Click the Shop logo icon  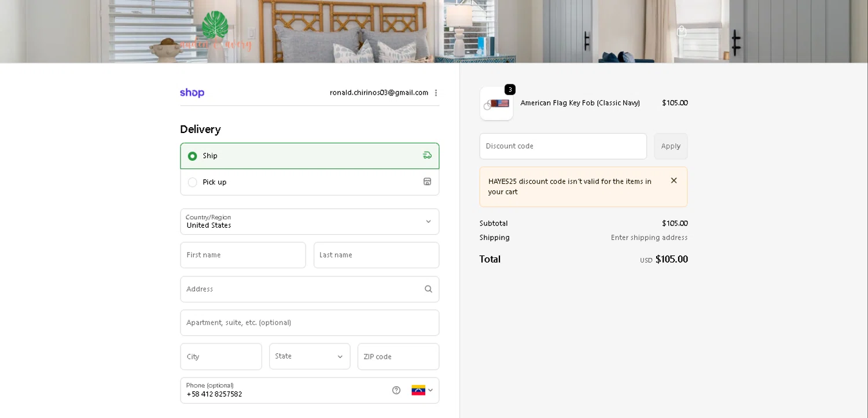[192, 93]
